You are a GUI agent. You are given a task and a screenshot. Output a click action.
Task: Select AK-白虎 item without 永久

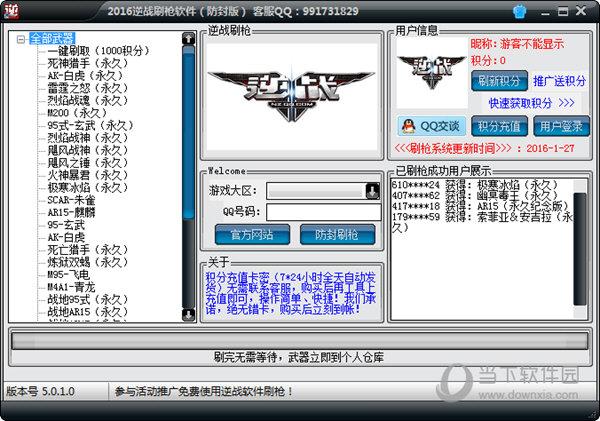(66, 237)
